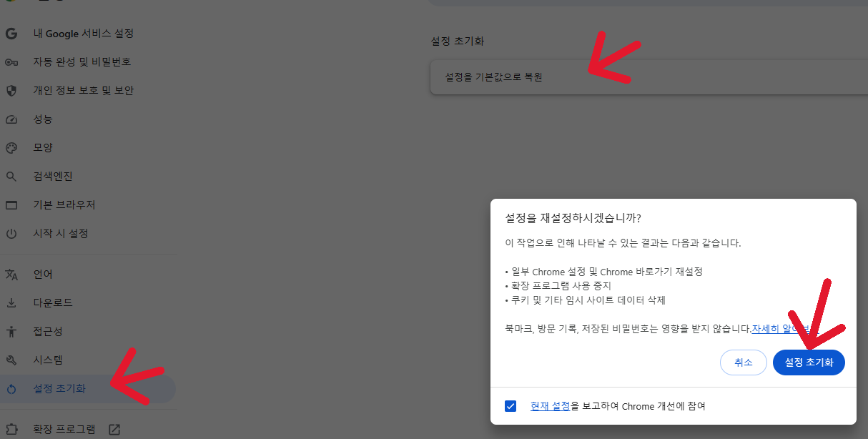Open 성능 via the speedometer icon
Screen dimensions: 868x439
11,119
